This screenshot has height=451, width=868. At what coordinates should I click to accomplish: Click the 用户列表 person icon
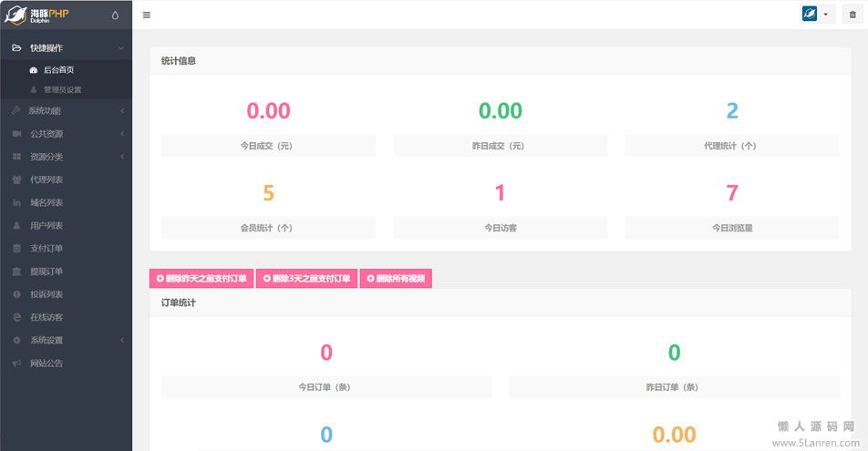16,225
